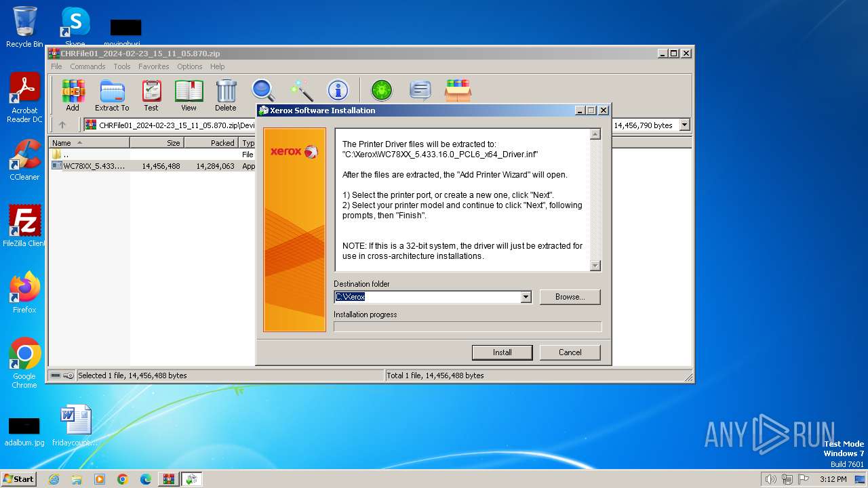Go up one level with arrow icon
The width and height of the screenshot is (868, 488).
pos(62,125)
